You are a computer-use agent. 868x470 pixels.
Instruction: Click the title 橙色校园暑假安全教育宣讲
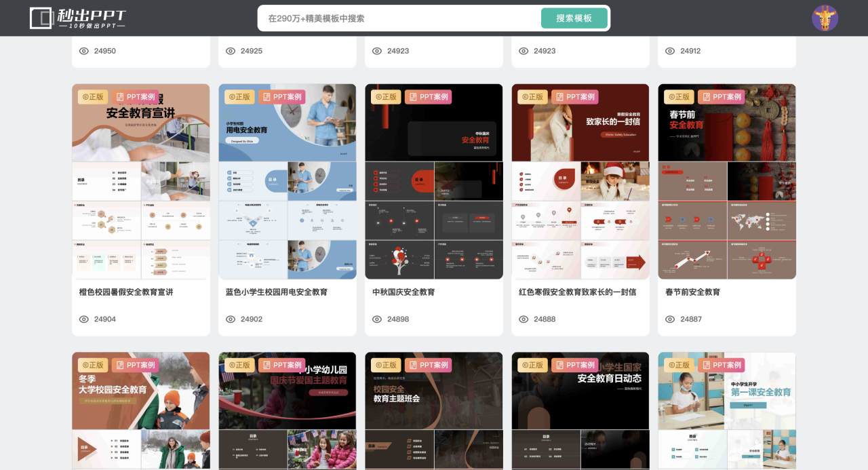point(126,292)
